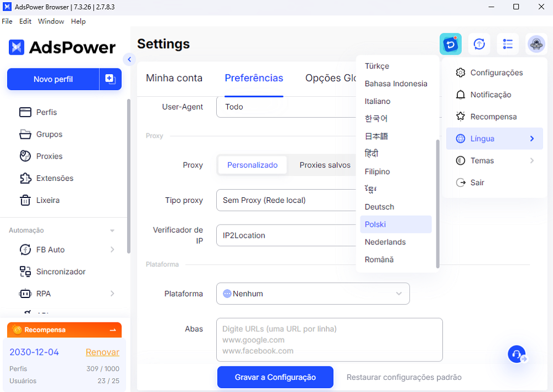Screen dimensions: 553x392
Task: Switch to Minha conta tab
Action: 174,78
